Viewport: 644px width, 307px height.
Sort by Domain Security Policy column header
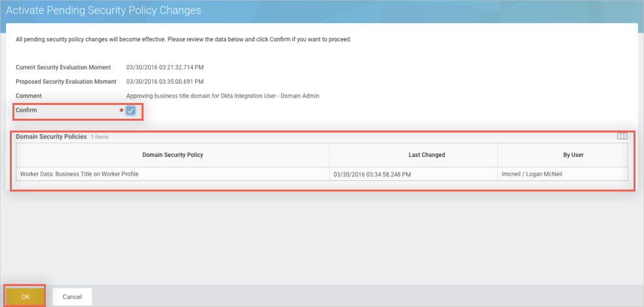point(172,155)
